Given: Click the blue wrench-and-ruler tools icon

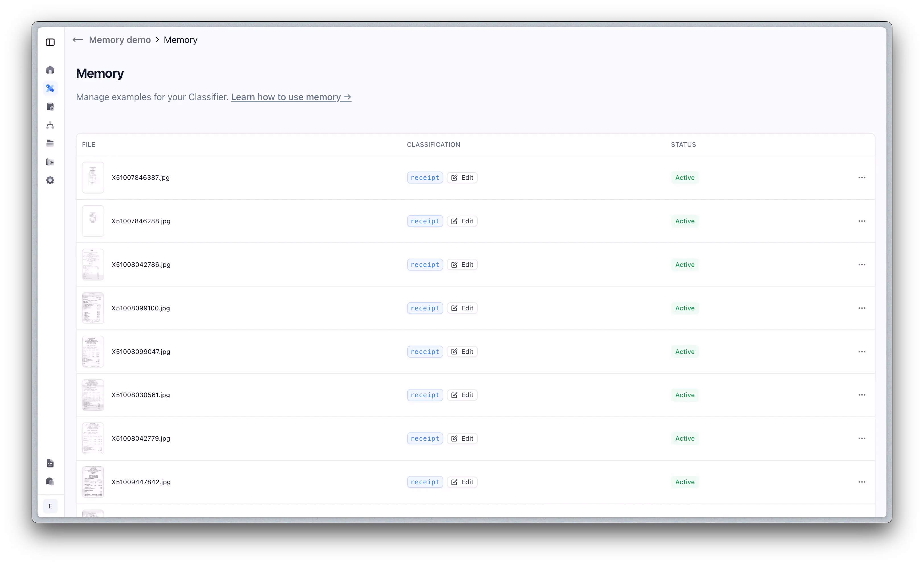Looking at the screenshot, I should 50,88.
